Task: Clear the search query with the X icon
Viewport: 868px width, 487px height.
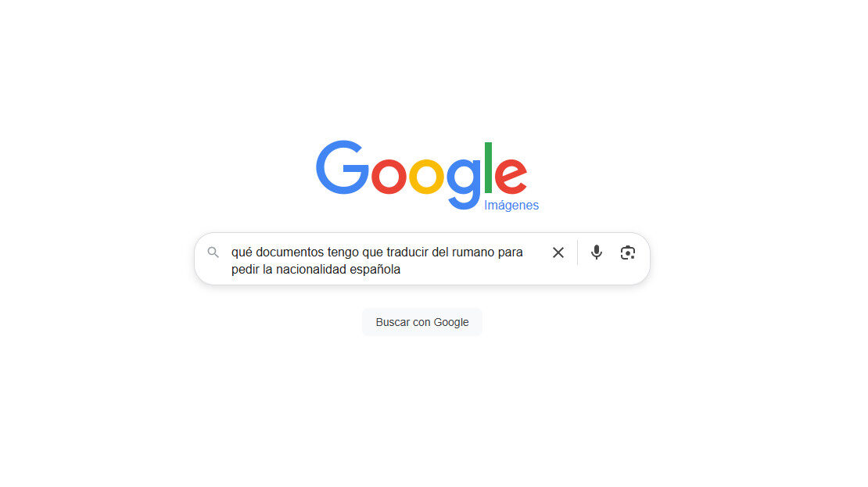Action: click(x=558, y=252)
